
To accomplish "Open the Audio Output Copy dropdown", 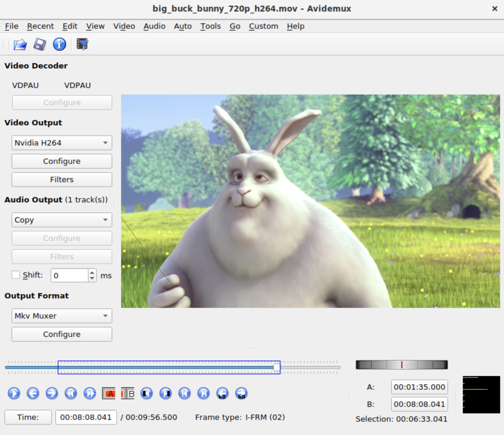I will pyautogui.click(x=62, y=220).
